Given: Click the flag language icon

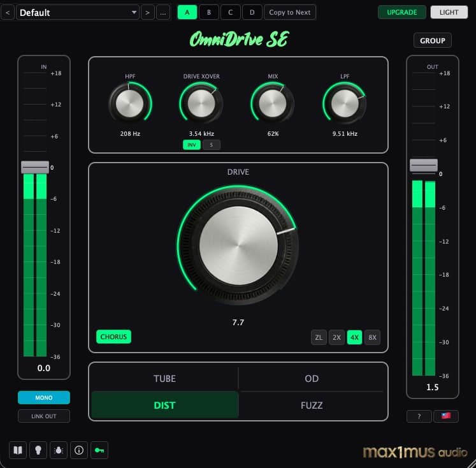Looking at the screenshot, I should [x=446, y=416].
